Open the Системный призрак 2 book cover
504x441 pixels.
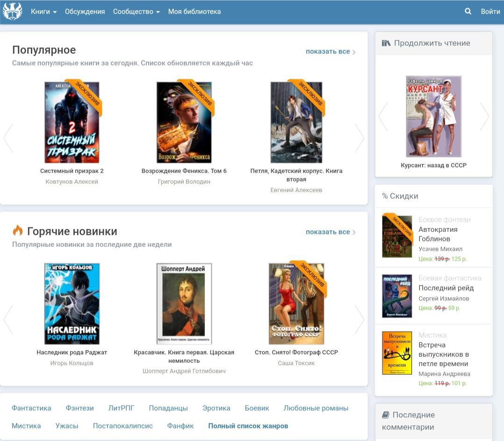(72, 123)
